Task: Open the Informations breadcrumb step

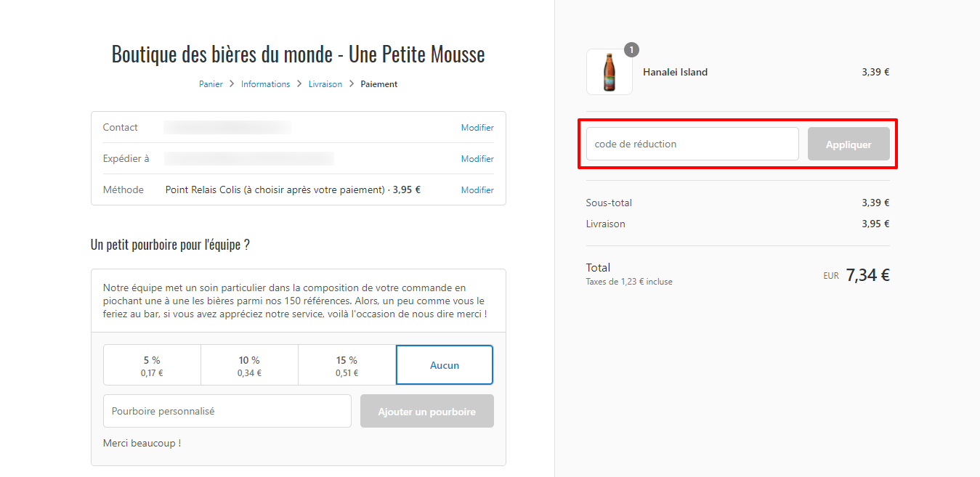Action: coord(265,84)
